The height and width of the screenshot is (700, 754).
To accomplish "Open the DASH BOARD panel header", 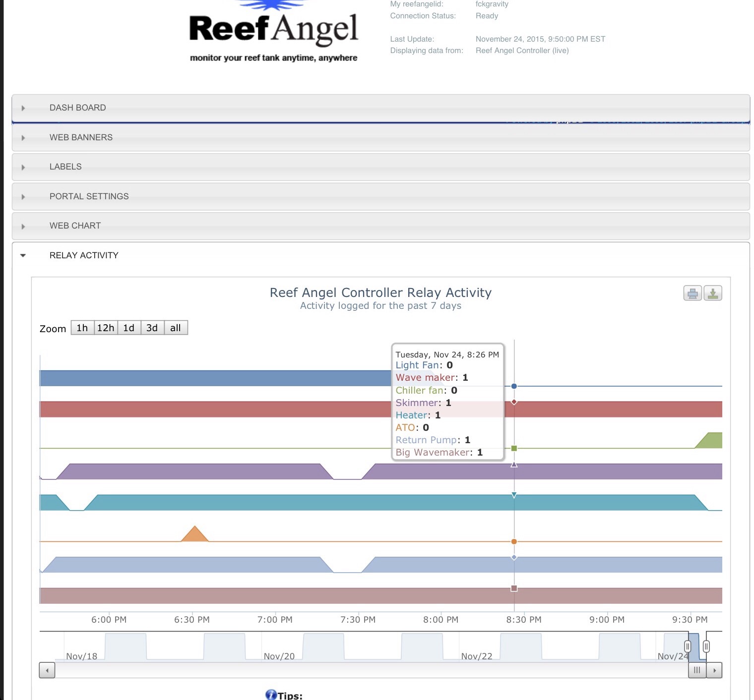I will (380, 108).
